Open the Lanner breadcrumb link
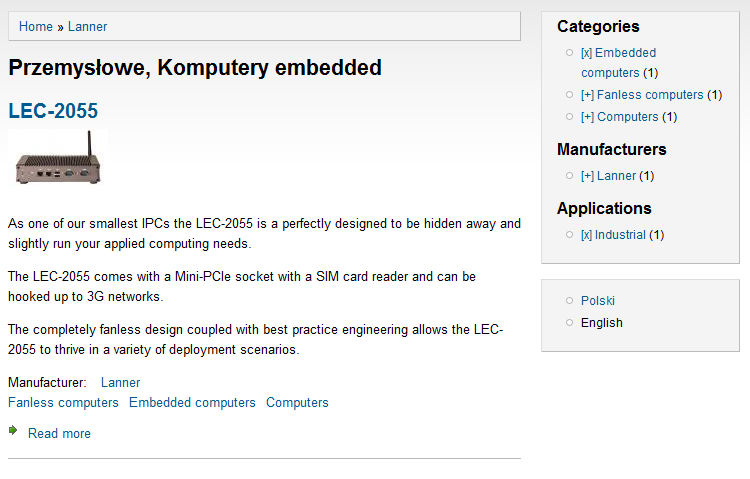The image size is (750, 479). click(88, 27)
